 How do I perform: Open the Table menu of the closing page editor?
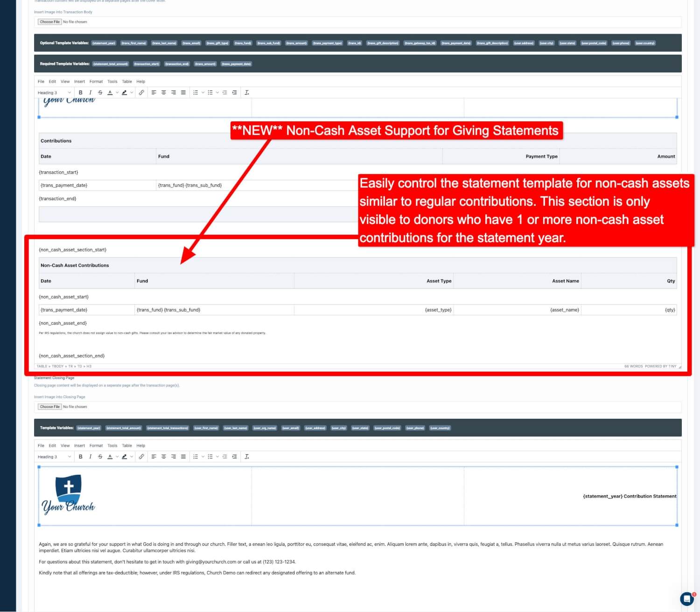point(127,445)
